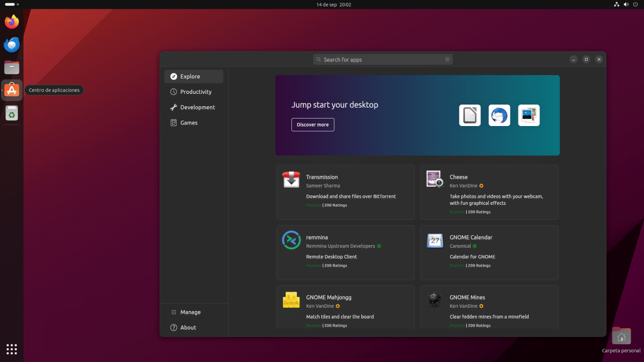644x362 pixels.
Task: Click the Remmina app icon
Action: coord(291,240)
